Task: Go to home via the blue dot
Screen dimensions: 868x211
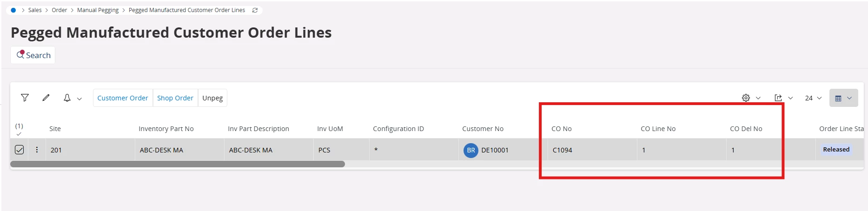Action: tap(13, 10)
